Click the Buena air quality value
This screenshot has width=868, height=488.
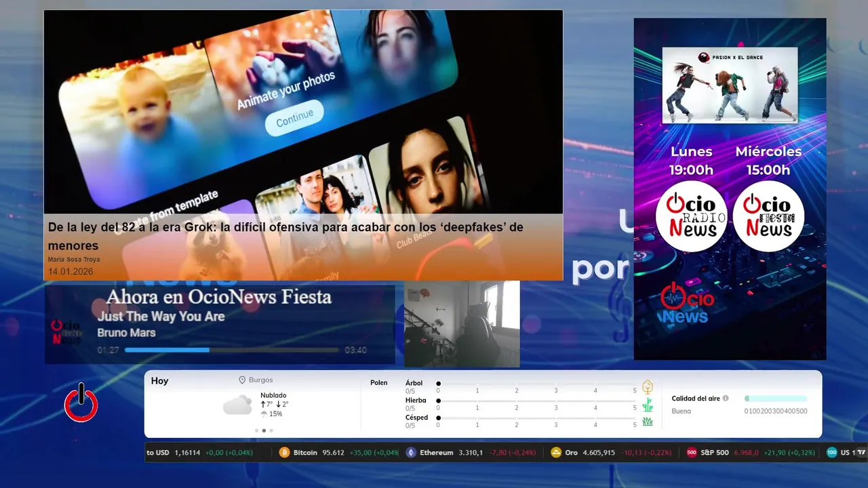point(682,411)
